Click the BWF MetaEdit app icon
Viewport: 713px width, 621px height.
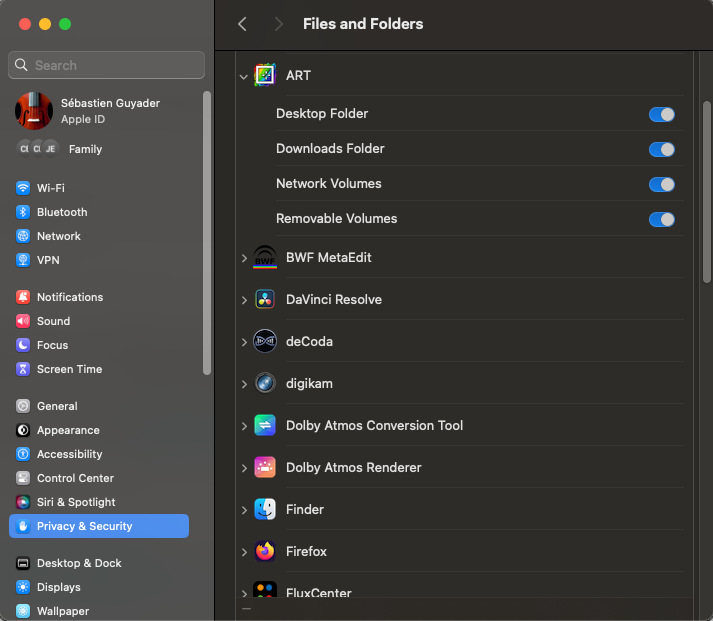pyautogui.click(x=265, y=257)
